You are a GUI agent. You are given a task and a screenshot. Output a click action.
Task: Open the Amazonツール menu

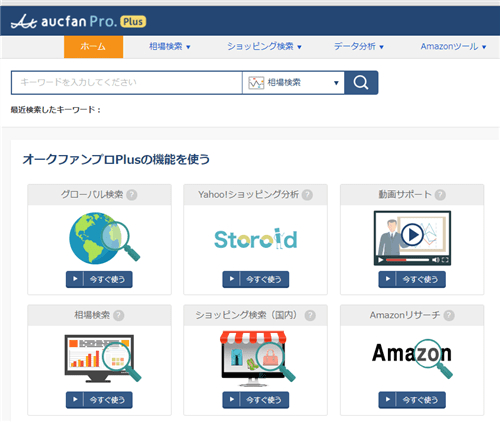click(453, 46)
